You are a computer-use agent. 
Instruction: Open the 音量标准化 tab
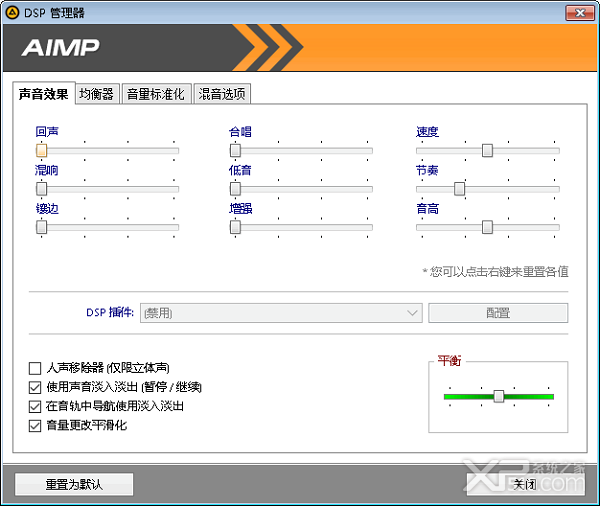click(x=155, y=94)
